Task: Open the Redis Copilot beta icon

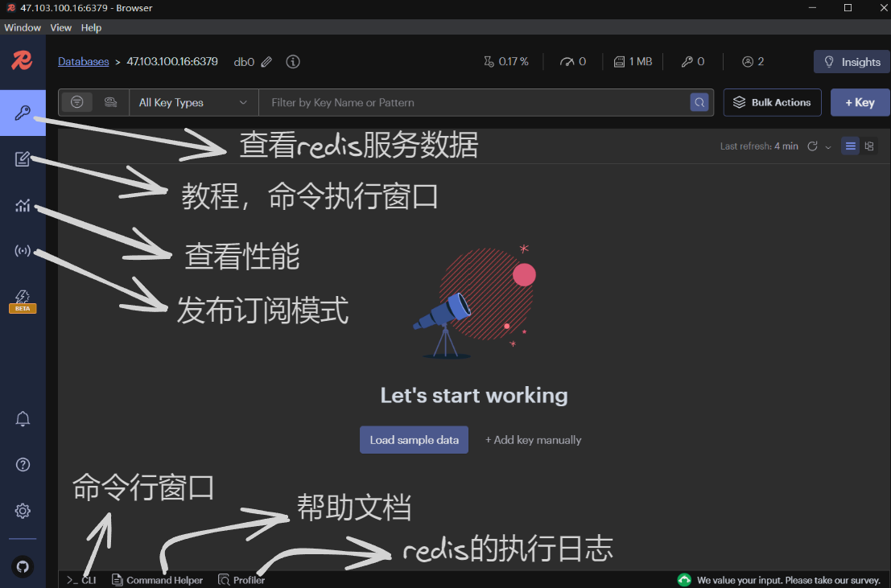Action: tap(23, 299)
